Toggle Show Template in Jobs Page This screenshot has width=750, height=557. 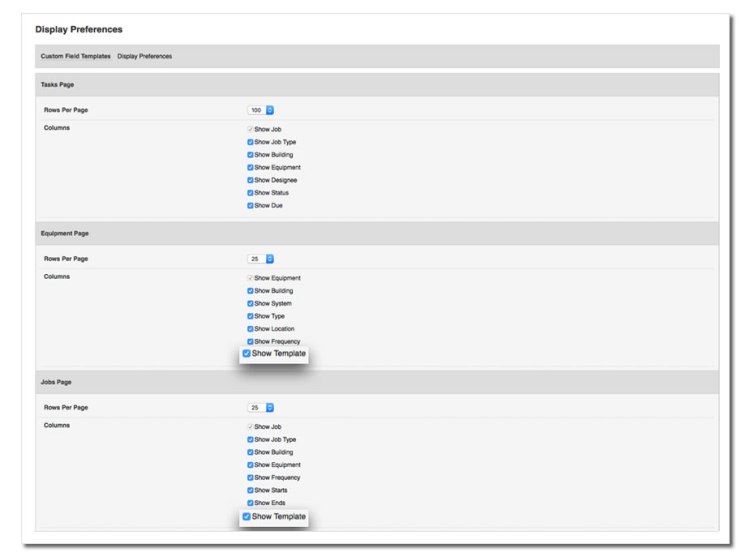(247, 516)
